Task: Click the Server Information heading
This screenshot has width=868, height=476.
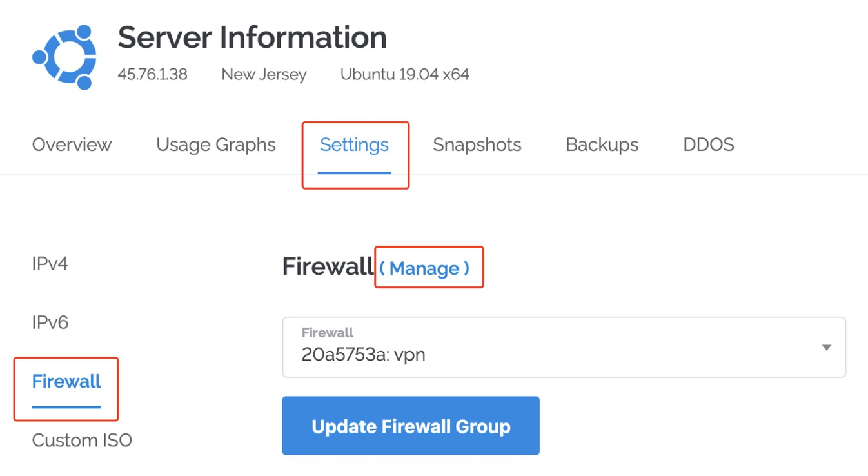Action: point(252,37)
